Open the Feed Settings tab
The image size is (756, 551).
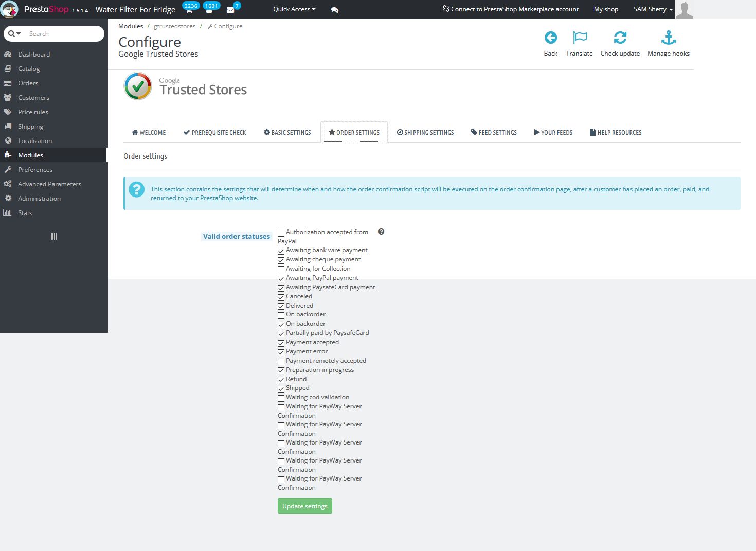(x=494, y=132)
